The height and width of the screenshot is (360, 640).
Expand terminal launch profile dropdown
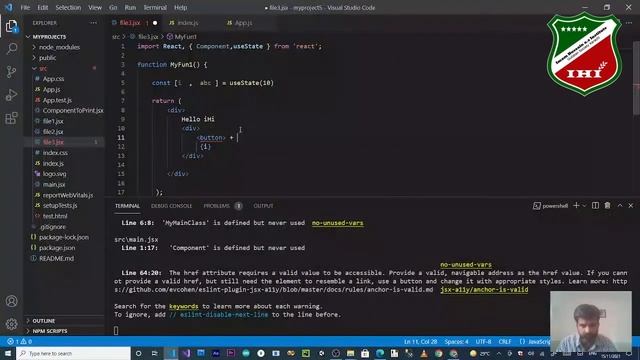click(584, 205)
